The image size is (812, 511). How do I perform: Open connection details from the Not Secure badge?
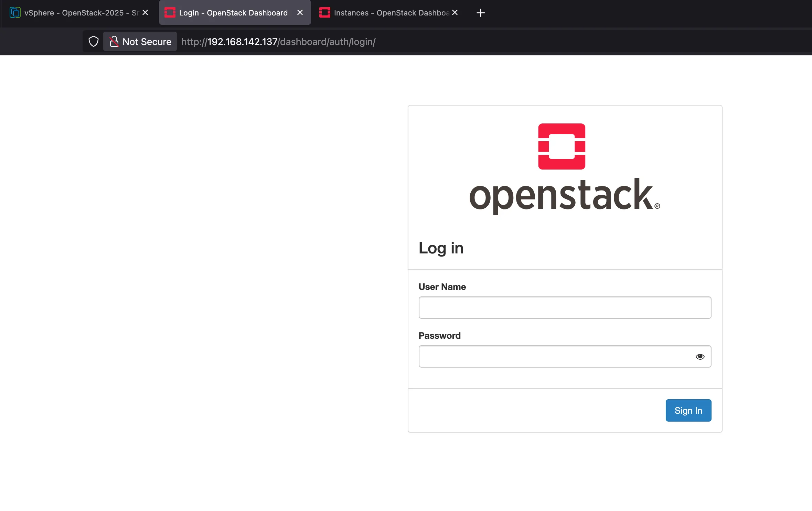pos(139,41)
